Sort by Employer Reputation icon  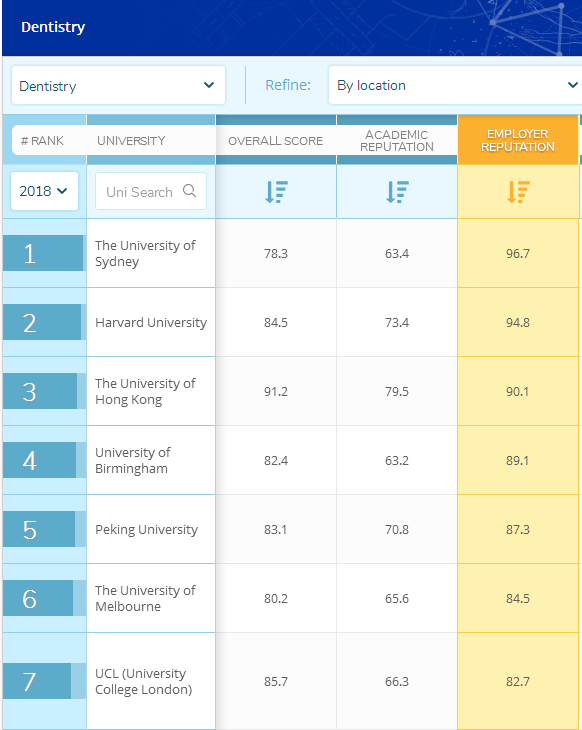pyautogui.click(x=518, y=192)
